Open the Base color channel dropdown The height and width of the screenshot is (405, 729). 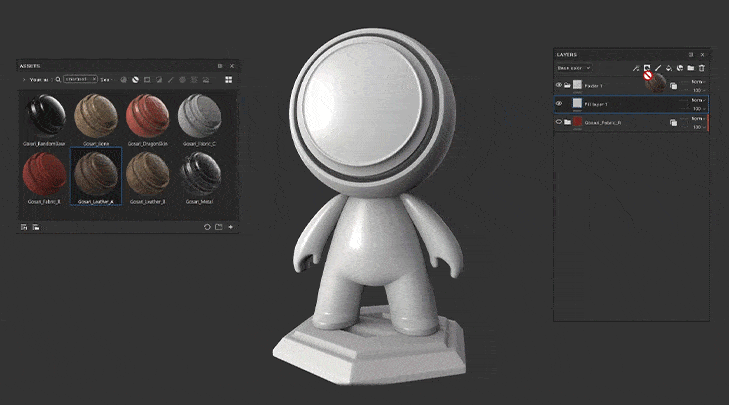pos(574,68)
